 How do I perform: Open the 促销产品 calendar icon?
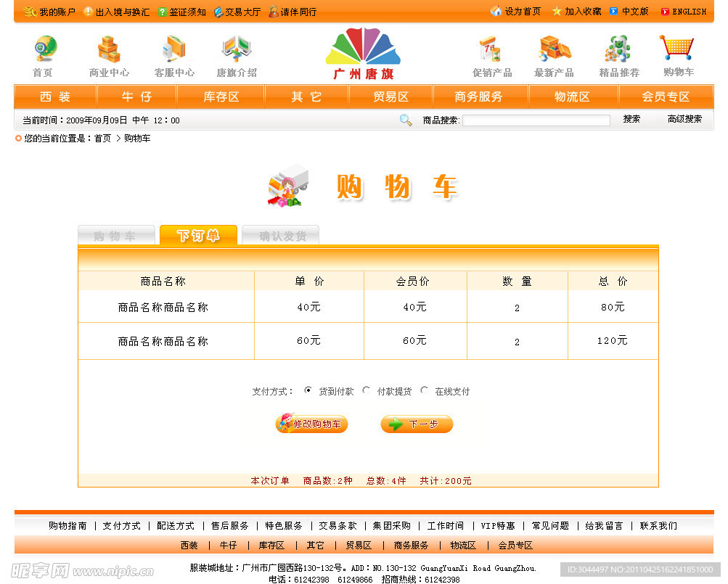point(491,49)
